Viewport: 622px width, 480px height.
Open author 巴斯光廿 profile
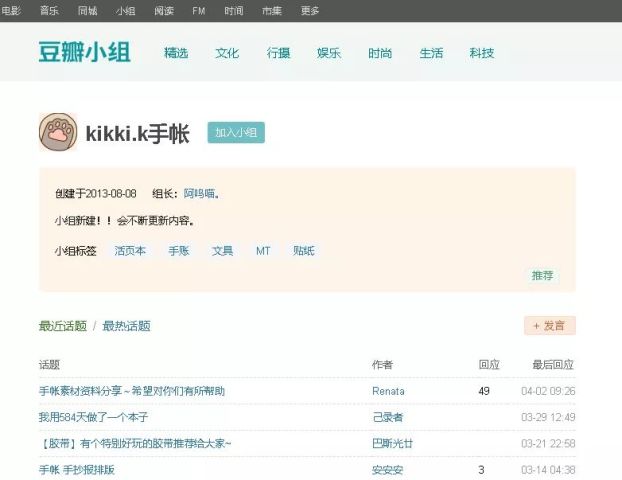point(392,443)
